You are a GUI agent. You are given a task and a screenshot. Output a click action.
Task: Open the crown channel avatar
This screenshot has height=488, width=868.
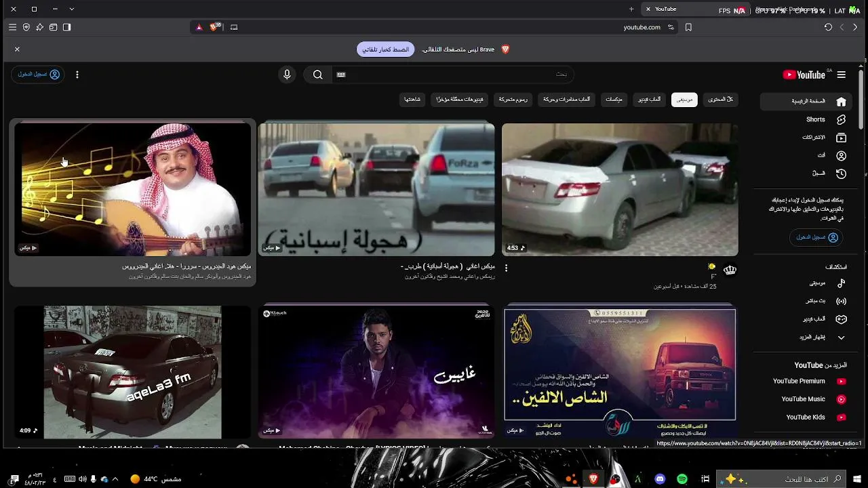tap(730, 270)
